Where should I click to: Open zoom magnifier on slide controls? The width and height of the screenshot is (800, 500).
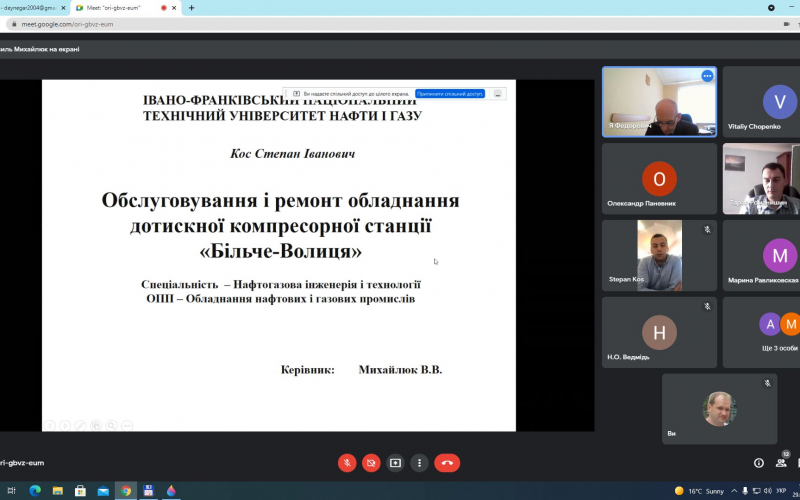112,425
